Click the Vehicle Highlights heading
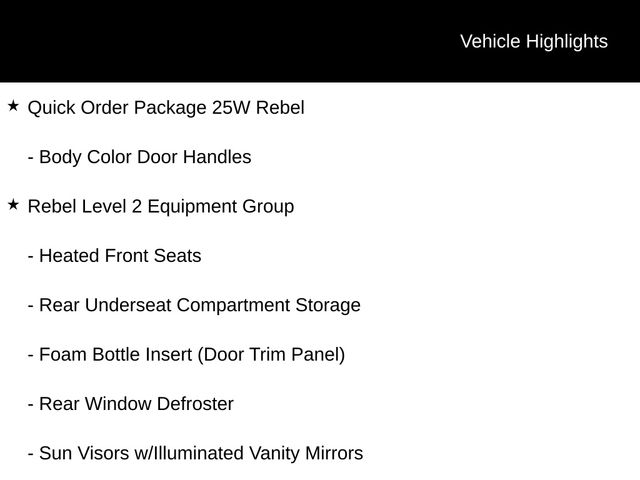Viewport: 640px width, 480px height. click(533, 41)
